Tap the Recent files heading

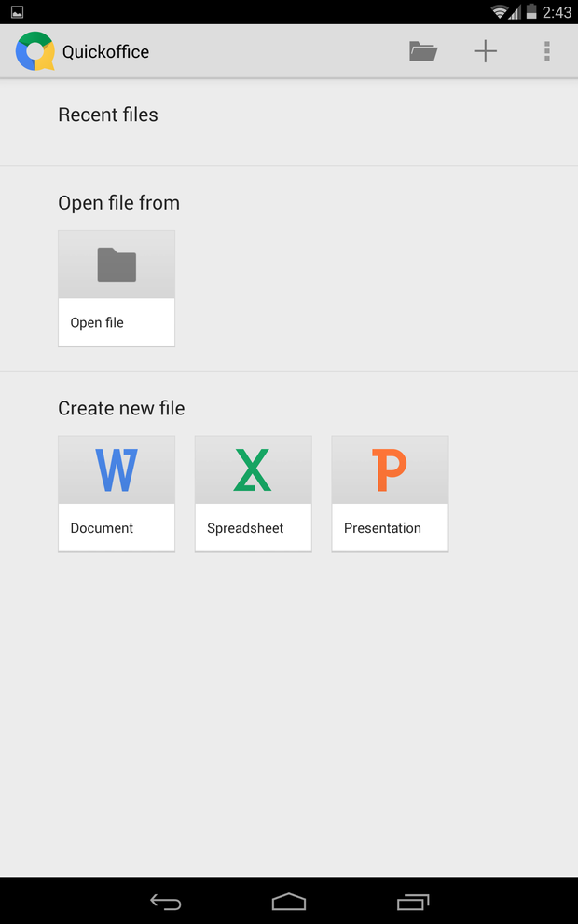pyautogui.click(x=108, y=115)
